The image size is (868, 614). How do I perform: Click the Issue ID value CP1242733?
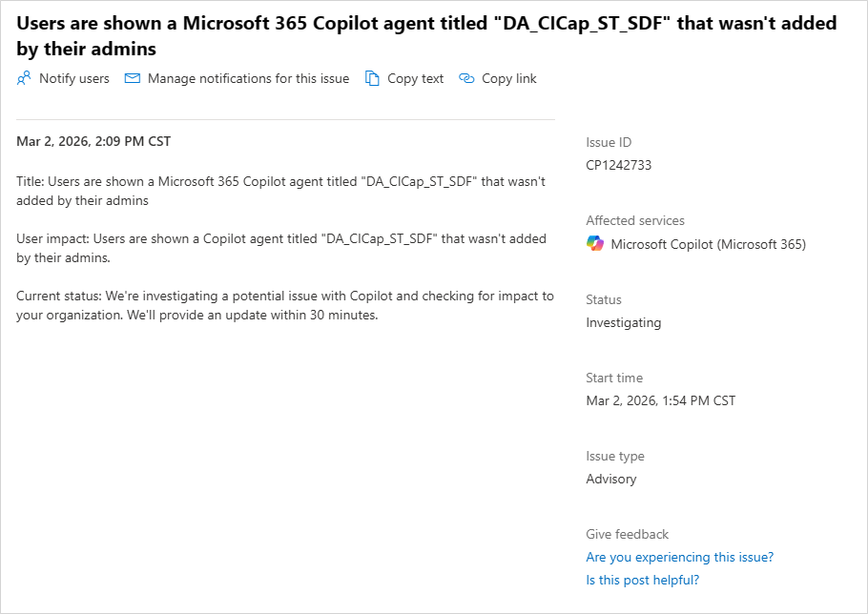(618, 165)
